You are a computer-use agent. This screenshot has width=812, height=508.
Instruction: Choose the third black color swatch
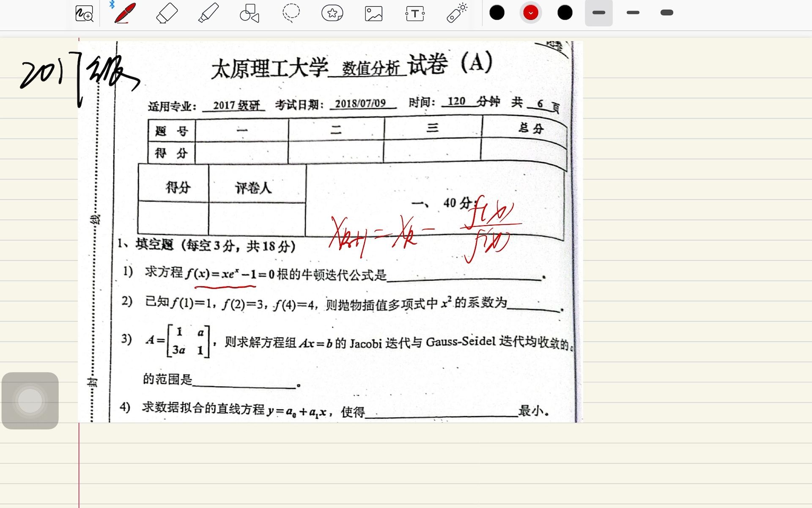(565, 13)
